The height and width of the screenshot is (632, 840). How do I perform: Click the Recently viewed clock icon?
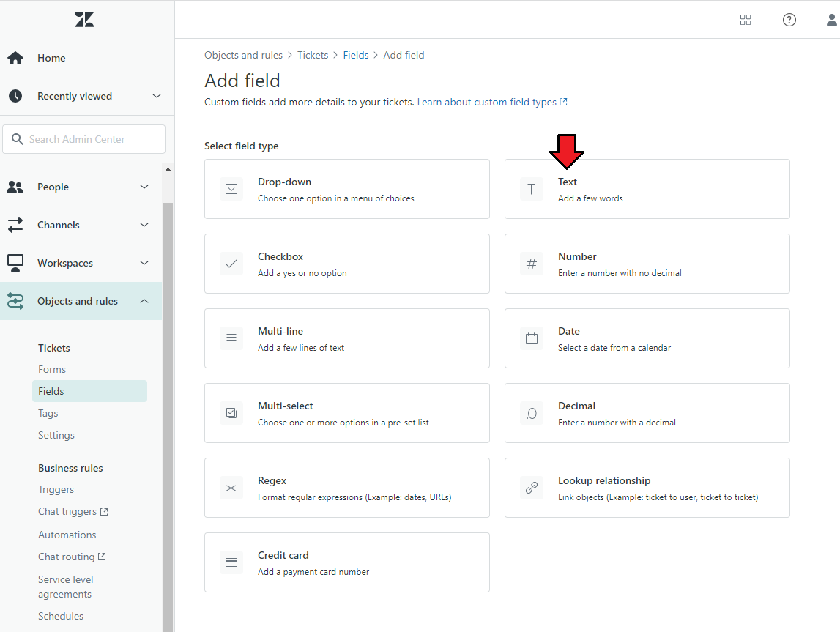click(15, 96)
